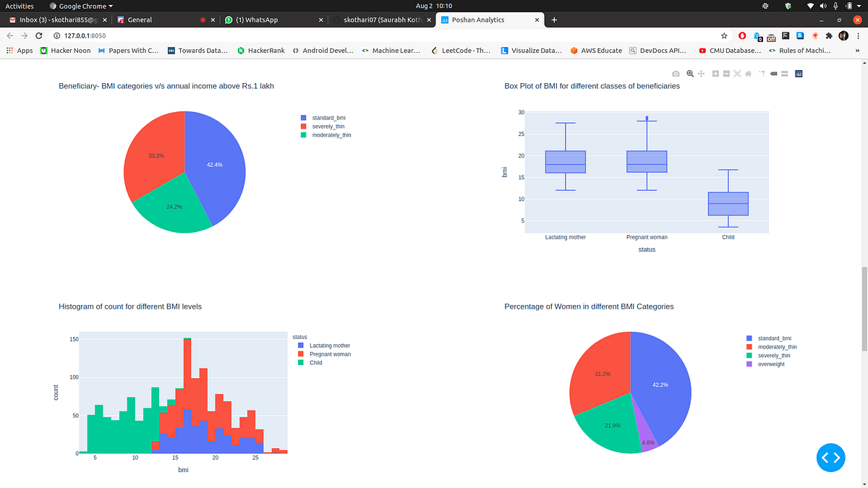Click the Autoscale icon in the modebar
Viewport: 868px width, 488px height.
736,73
